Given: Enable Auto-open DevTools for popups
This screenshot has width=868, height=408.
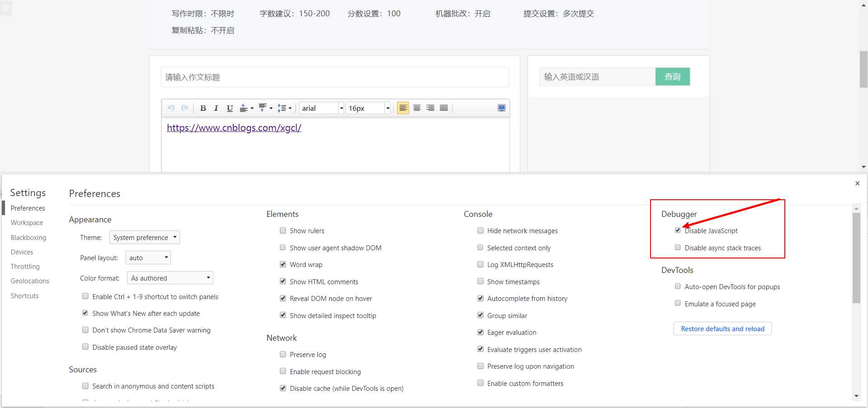Looking at the screenshot, I should pyautogui.click(x=678, y=286).
